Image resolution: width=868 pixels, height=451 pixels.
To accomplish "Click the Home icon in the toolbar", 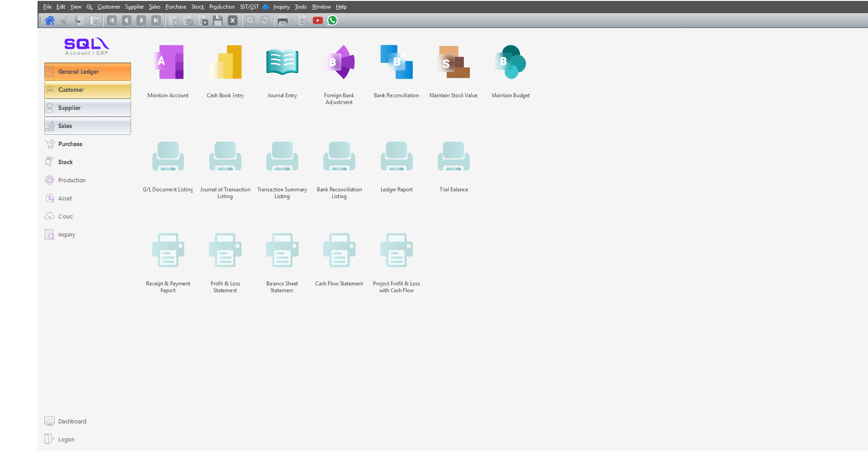I will (x=50, y=20).
